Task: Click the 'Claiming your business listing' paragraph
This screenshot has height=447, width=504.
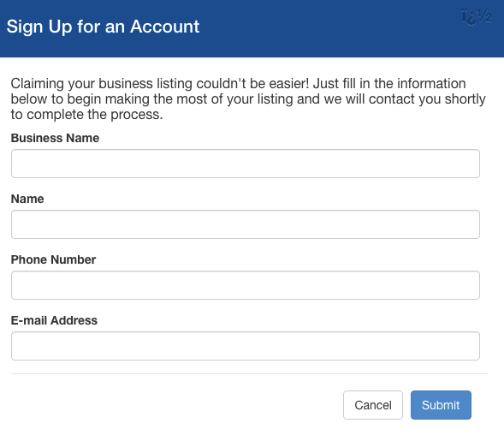Action: click(x=248, y=98)
